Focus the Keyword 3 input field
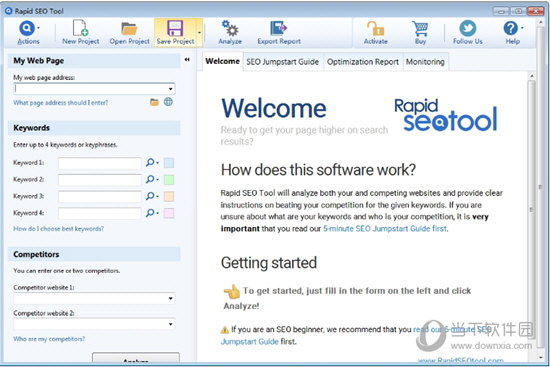This screenshot has height=367, width=550. [100, 196]
